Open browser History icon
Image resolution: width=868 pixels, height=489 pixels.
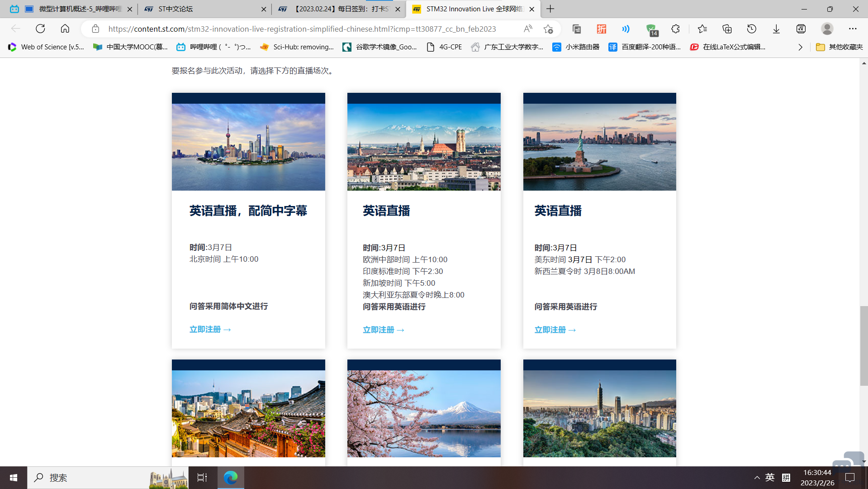[752, 29]
